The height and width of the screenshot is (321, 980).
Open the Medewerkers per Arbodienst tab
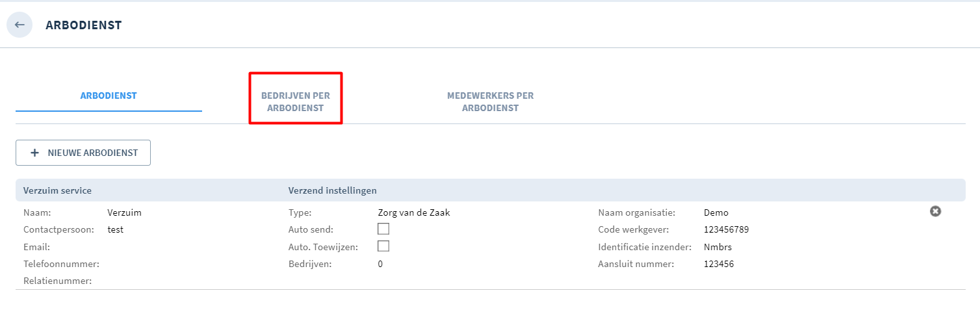coord(491,101)
